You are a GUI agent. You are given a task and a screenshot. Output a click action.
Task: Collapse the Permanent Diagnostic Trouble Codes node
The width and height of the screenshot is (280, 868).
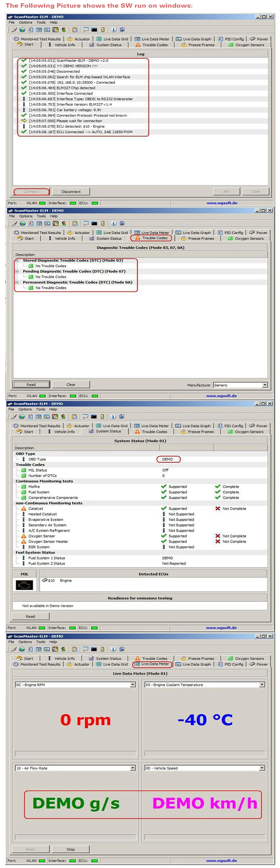[17, 283]
